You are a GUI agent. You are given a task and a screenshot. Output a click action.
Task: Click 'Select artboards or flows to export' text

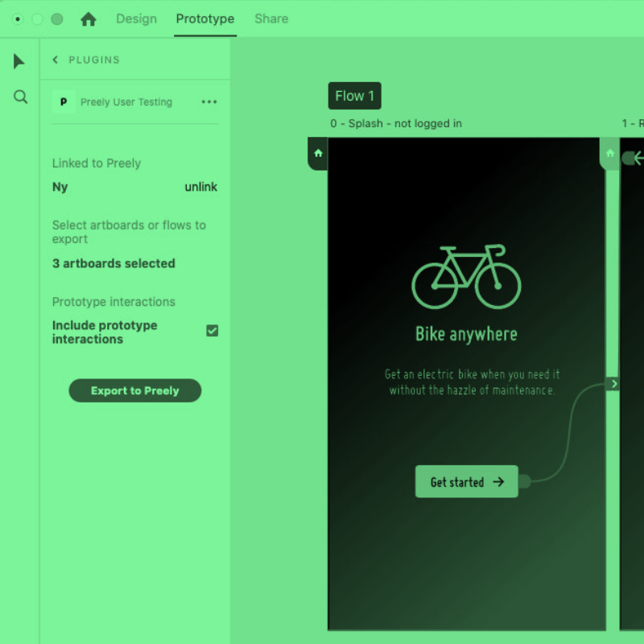pyautogui.click(x=129, y=232)
